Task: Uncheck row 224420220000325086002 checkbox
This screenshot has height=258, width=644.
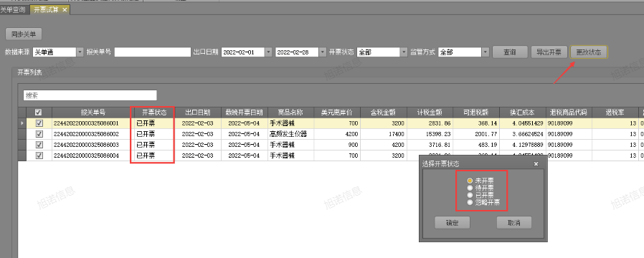Action: (x=39, y=134)
